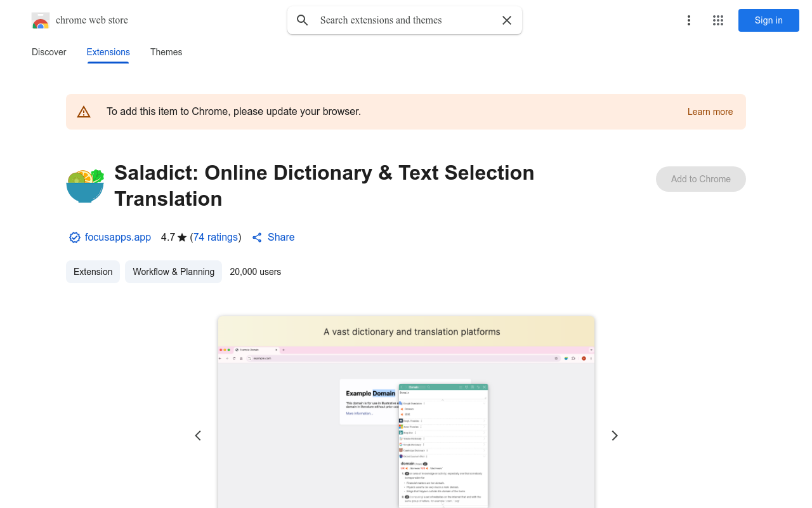Click the 4.7 rating value
Viewport: 812px width, 508px height.
168,237
